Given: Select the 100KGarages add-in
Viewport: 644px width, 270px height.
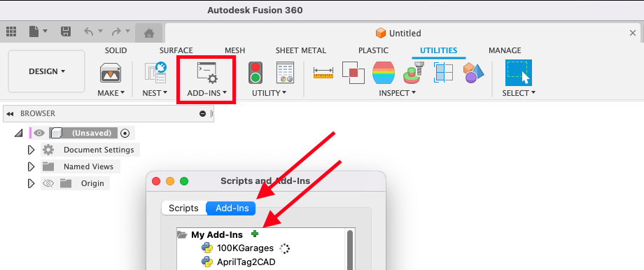Looking at the screenshot, I should point(245,248).
